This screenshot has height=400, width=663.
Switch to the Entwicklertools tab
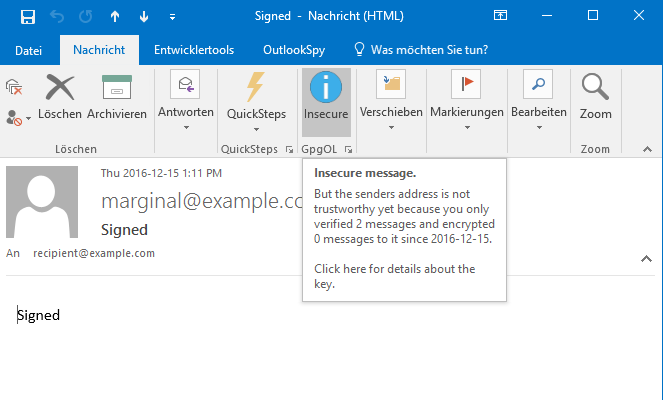click(194, 49)
